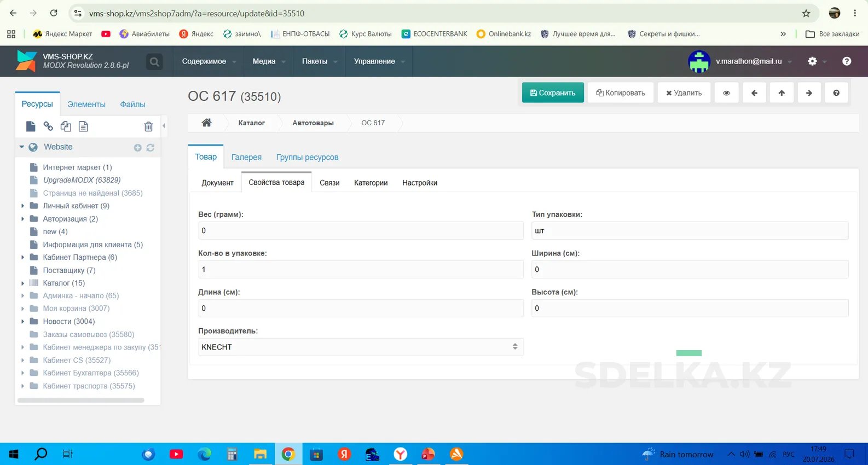Click the green Сохранить button
The width and height of the screenshot is (868, 465).
pyautogui.click(x=553, y=93)
